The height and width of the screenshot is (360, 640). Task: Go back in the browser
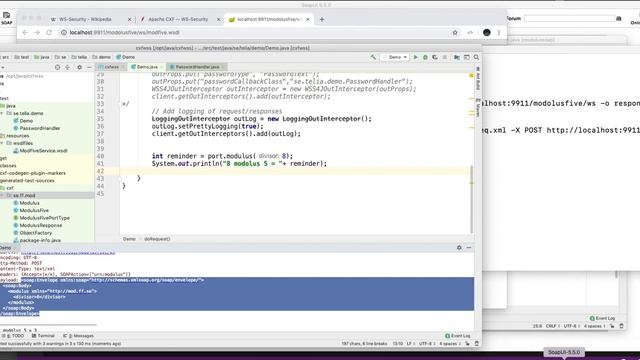click(25, 33)
